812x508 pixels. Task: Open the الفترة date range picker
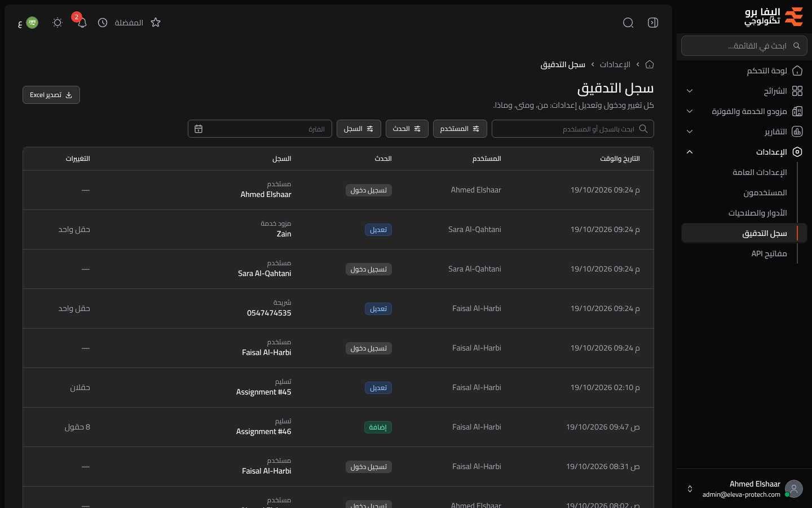260,129
